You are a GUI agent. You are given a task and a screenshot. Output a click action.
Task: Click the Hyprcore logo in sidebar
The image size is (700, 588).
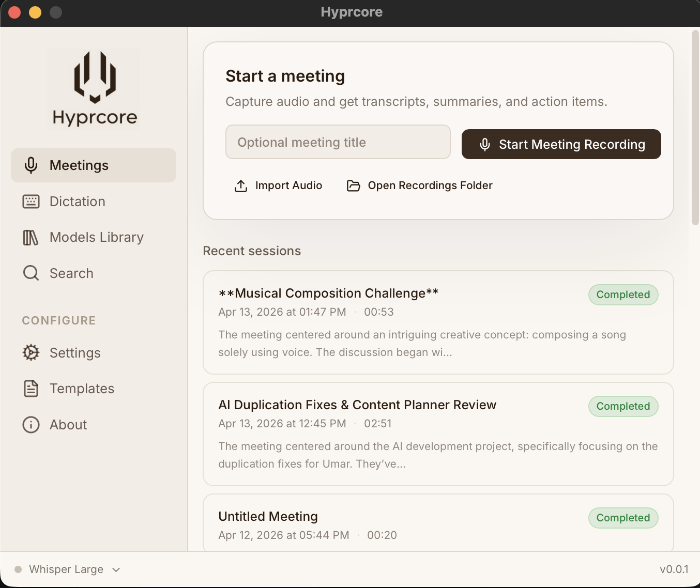point(94,89)
